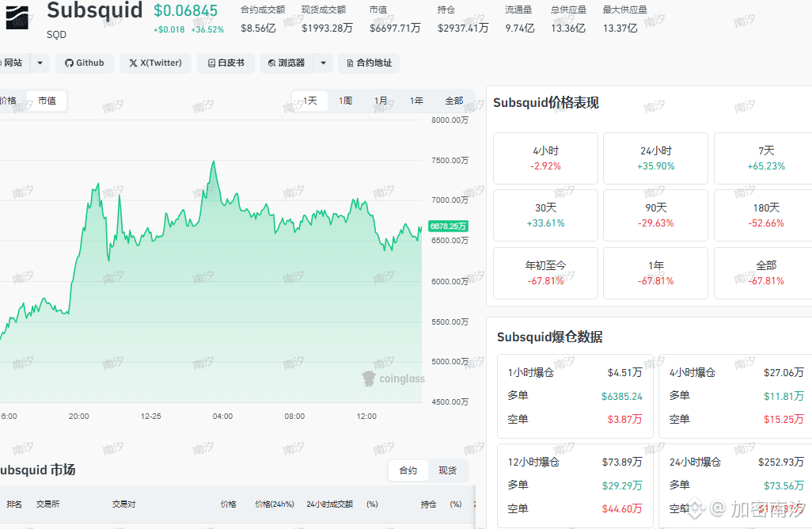
Task: Open the 白皮书 whitepaper button
Action: [226, 63]
